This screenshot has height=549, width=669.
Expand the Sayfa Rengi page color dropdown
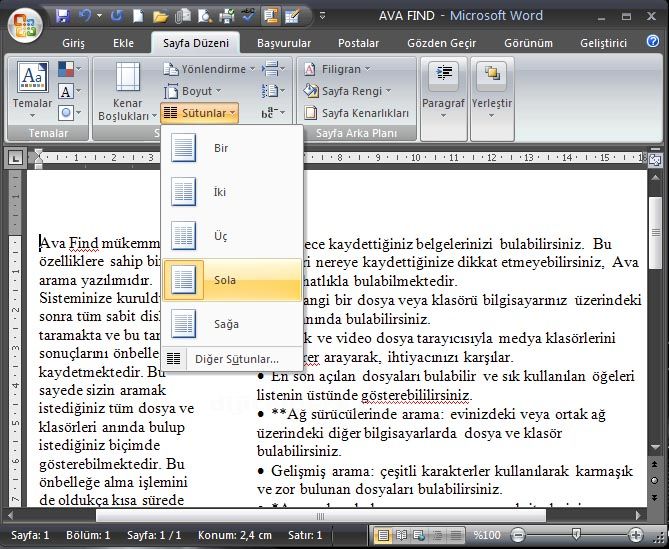[347, 91]
